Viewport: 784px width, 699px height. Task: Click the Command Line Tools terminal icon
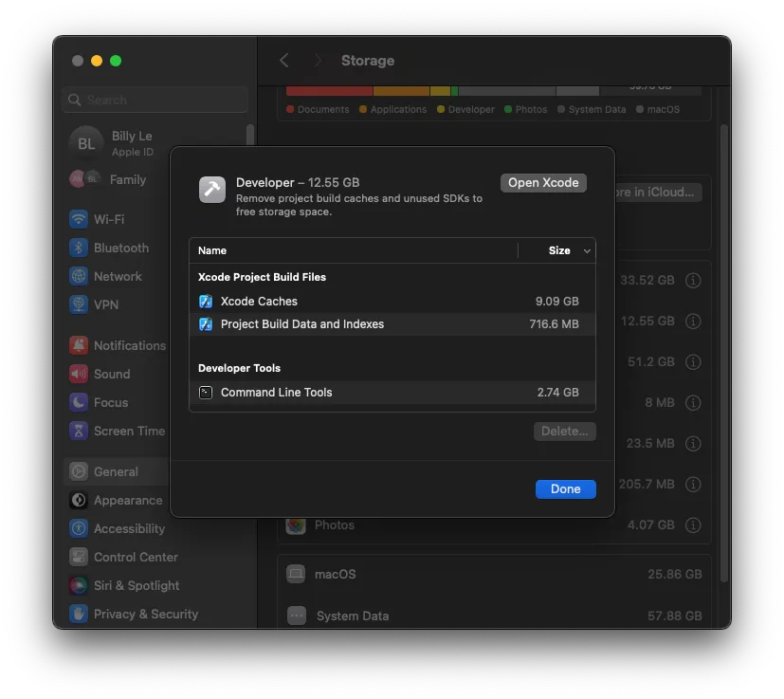[206, 393]
